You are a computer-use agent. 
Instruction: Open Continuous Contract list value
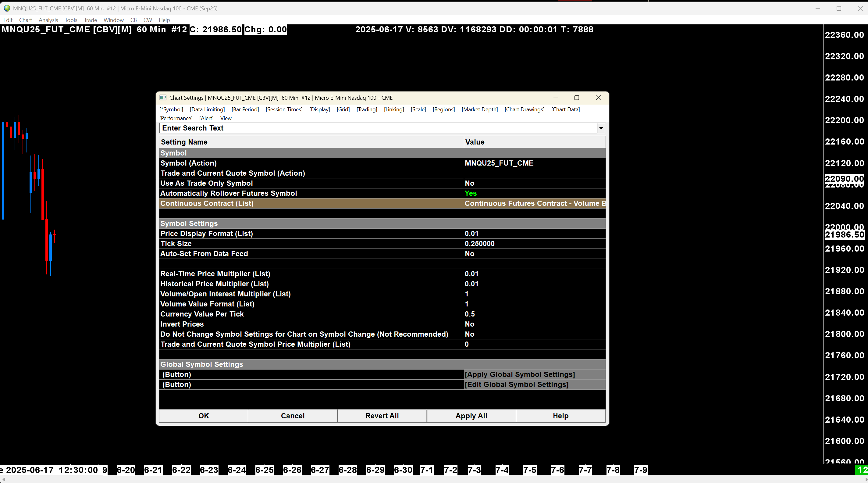click(534, 204)
